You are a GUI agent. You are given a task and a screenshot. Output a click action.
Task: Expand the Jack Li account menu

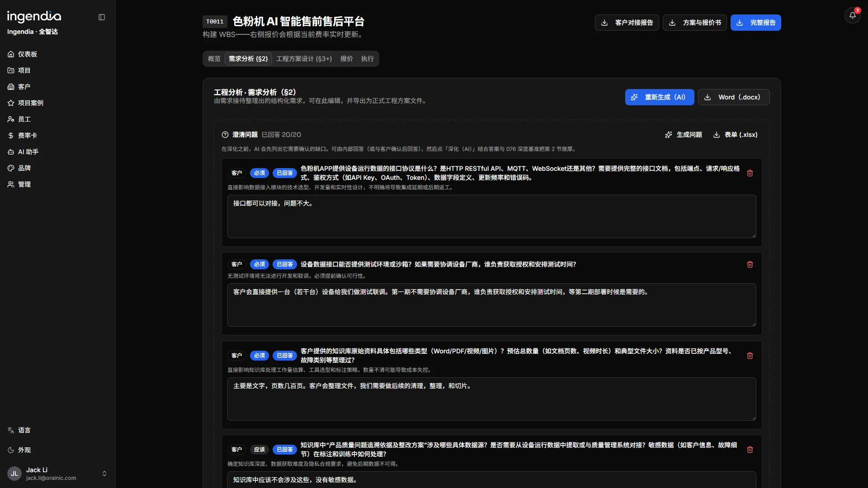[58, 474]
